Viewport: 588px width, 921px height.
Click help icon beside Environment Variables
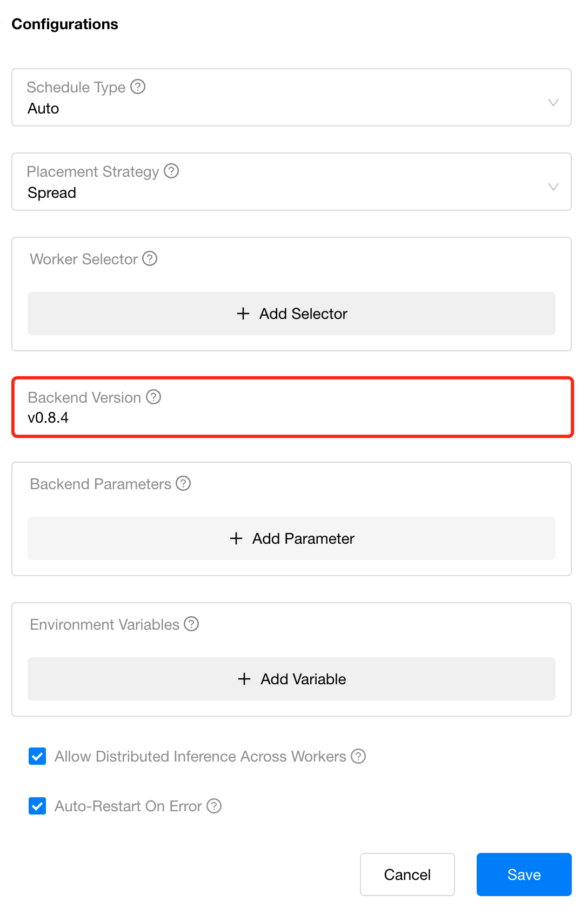pyautogui.click(x=191, y=624)
